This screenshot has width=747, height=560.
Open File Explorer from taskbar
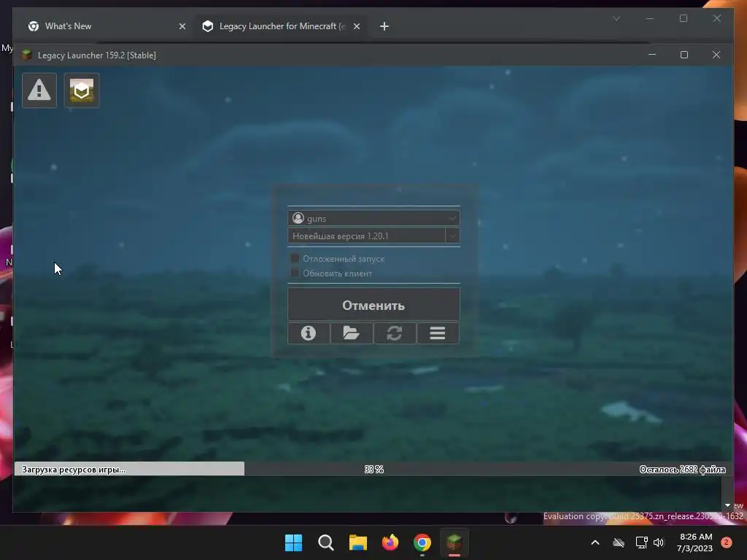coord(357,542)
